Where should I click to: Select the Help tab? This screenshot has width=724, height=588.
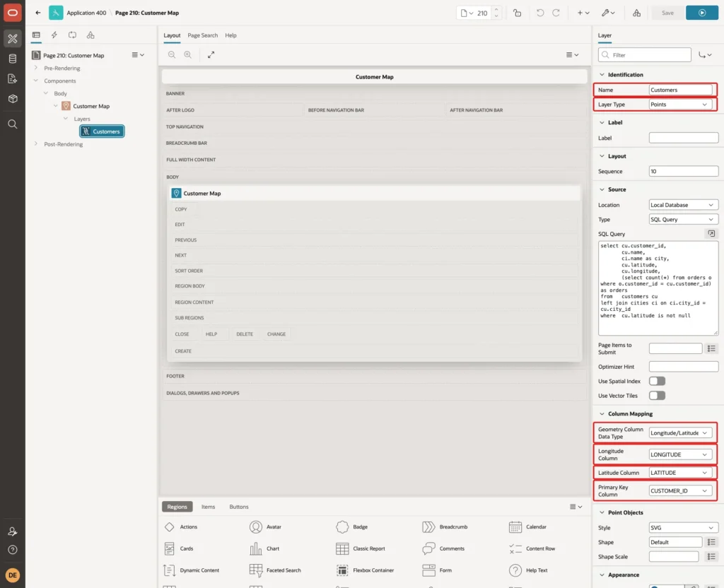(x=230, y=35)
